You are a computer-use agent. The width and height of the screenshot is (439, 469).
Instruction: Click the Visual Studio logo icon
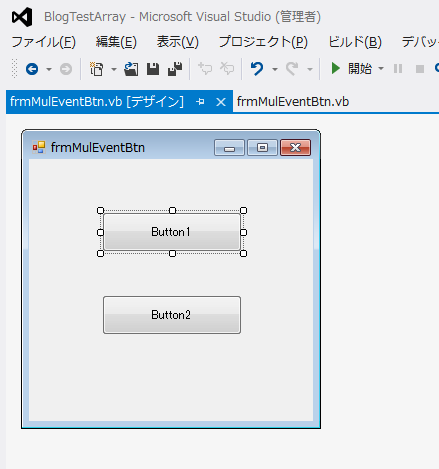click(x=22, y=17)
